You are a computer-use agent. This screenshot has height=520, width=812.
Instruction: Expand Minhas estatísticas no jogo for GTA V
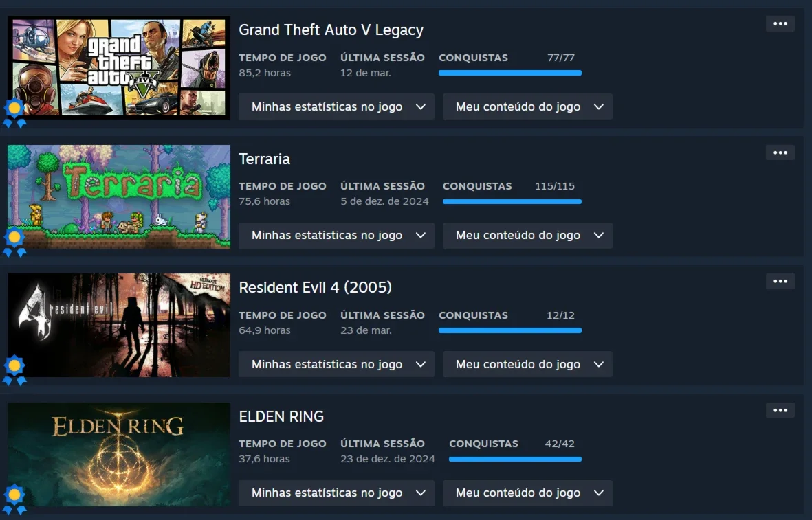point(336,106)
